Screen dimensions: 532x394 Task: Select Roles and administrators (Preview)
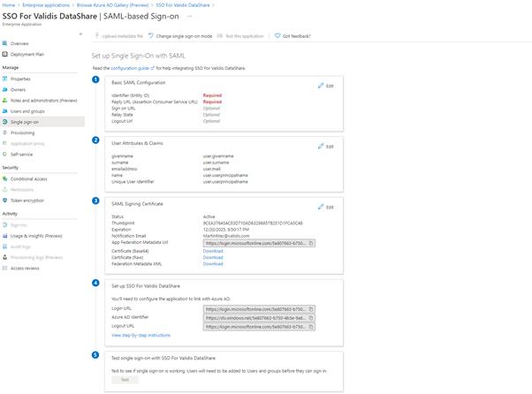[x=44, y=101]
